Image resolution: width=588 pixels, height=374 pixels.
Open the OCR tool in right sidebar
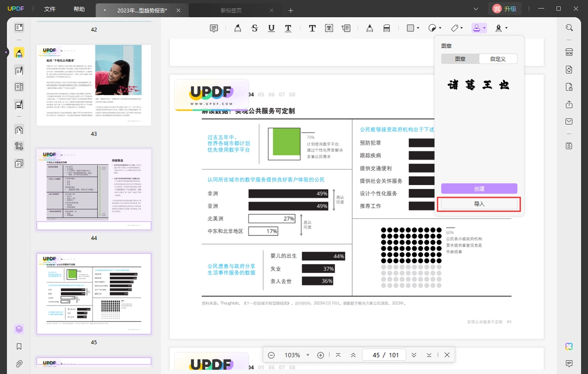pos(569,52)
